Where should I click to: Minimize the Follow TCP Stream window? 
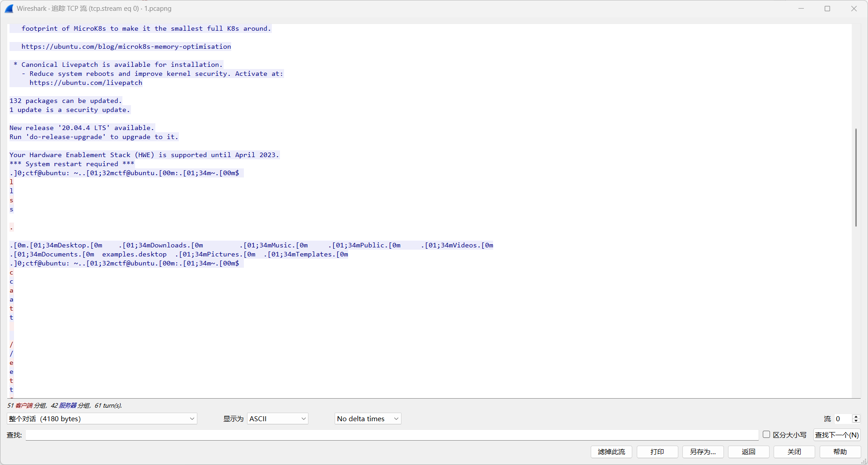click(x=801, y=9)
